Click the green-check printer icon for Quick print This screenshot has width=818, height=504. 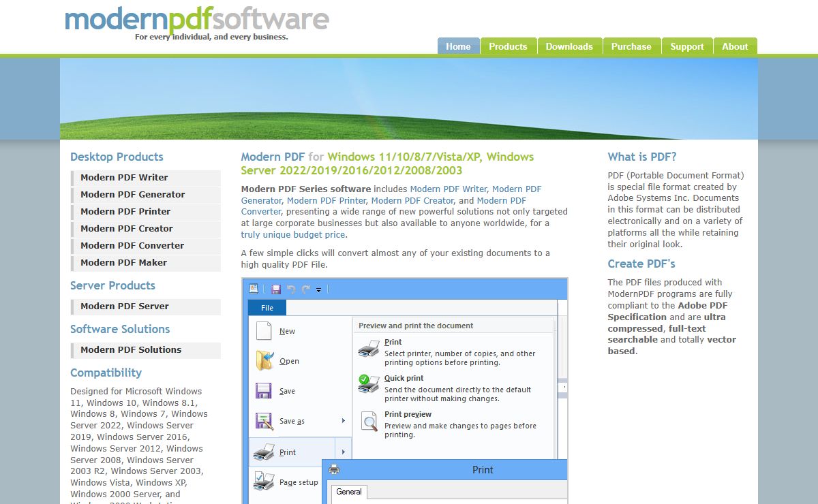pyautogui.click(x=369, y=384)
